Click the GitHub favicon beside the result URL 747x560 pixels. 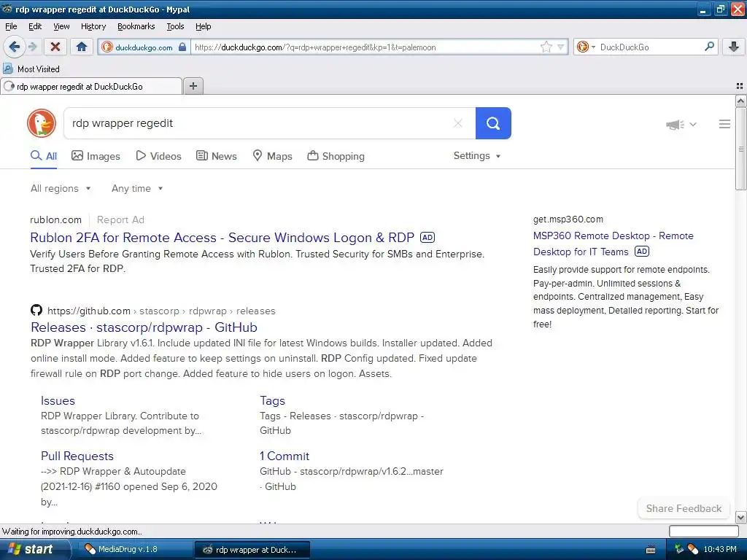point(36,311)
